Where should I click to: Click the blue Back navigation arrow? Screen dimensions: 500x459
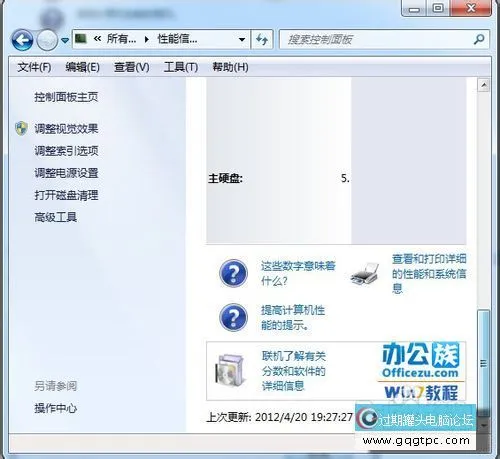22,40
